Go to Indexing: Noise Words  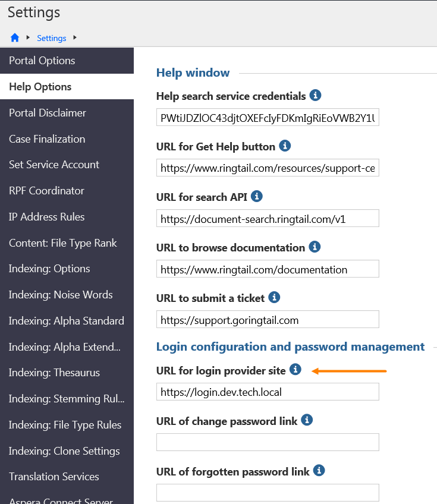pyautogui.click(x=61, y=295)
